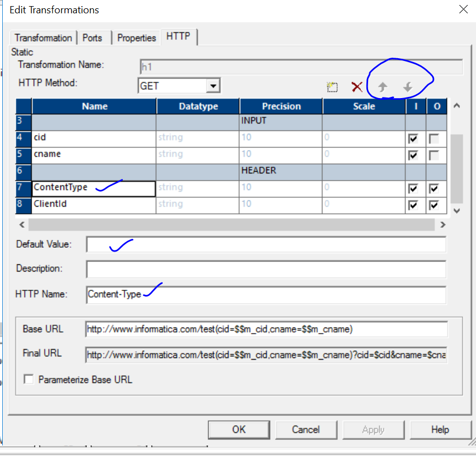476x456 pixels.
Task: Close the Edit Transformations dialog
Action: pyautogui.click(x=463, y=9)
